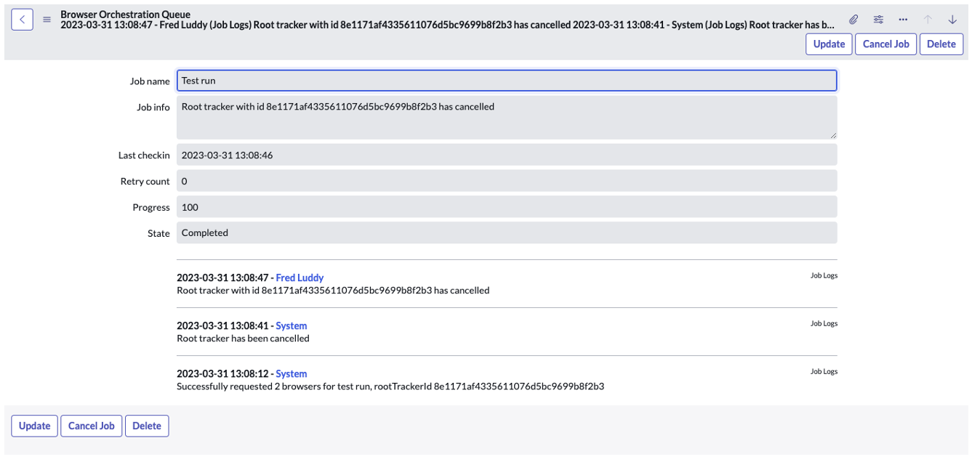Image resolution: width=980 pixels, height=462 pixels.
Task: Click the header record summary text line
Action: click(448, 25)
